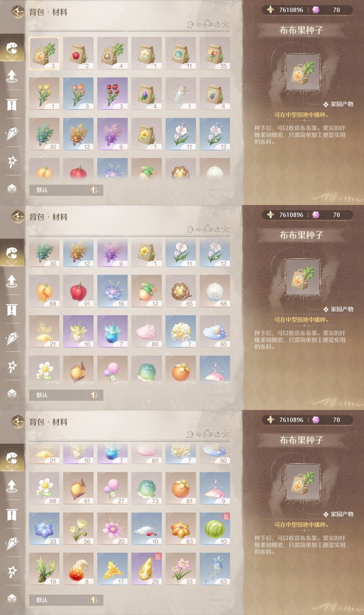Select the red bell pepper with count 91
The height and width of the screenshot is (615, 364).
tap(78, 291)
